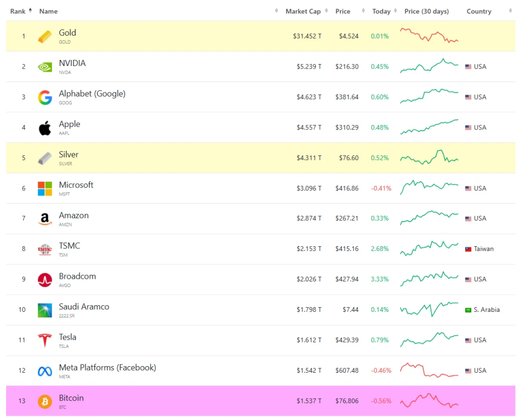The image size is (520, 420).
Task: Click the USA flag in Amazon row
Action: pyautogui.click(x=468, y=218)
